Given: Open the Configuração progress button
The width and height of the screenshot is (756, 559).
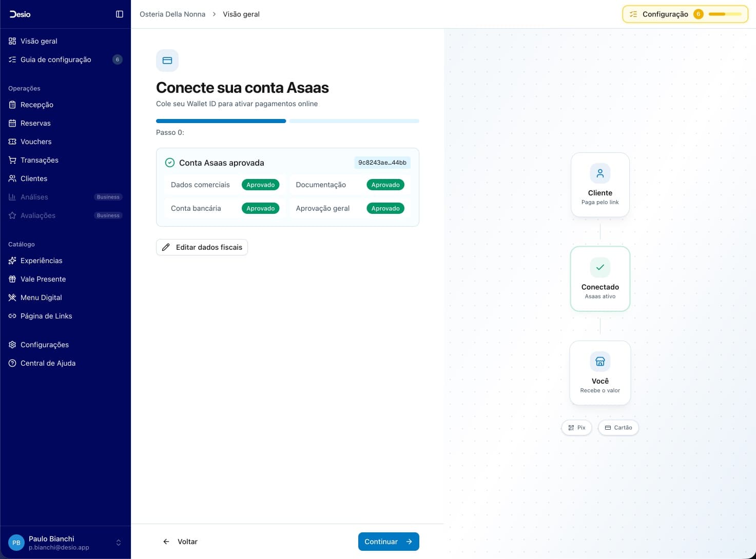Looking at the screenshot, I should point(685,14).
